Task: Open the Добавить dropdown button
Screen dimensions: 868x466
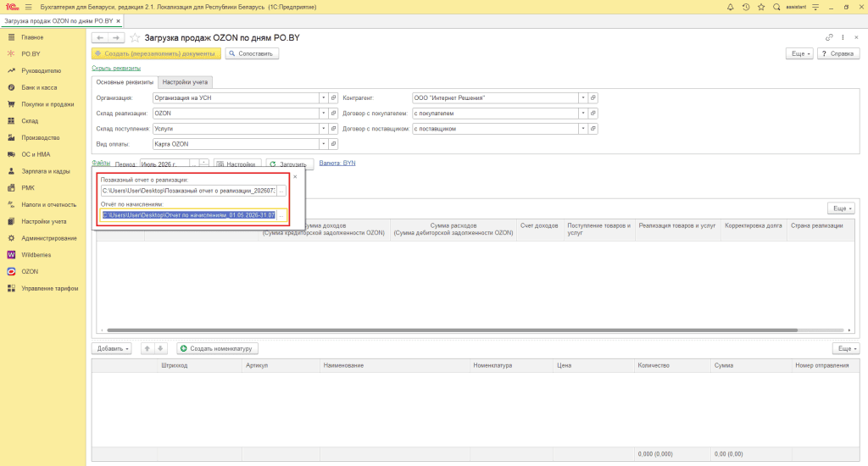Action: tap(112, 349)
